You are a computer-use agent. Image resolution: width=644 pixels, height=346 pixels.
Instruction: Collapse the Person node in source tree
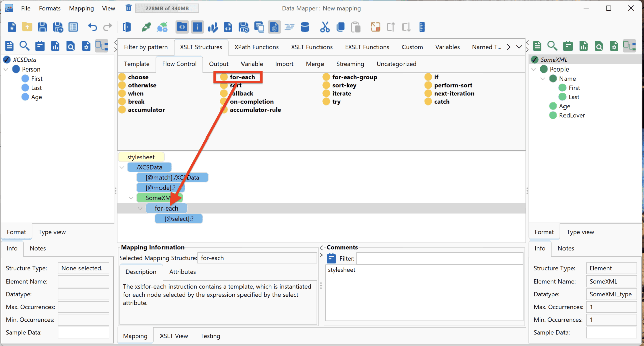tap(6, 69)
